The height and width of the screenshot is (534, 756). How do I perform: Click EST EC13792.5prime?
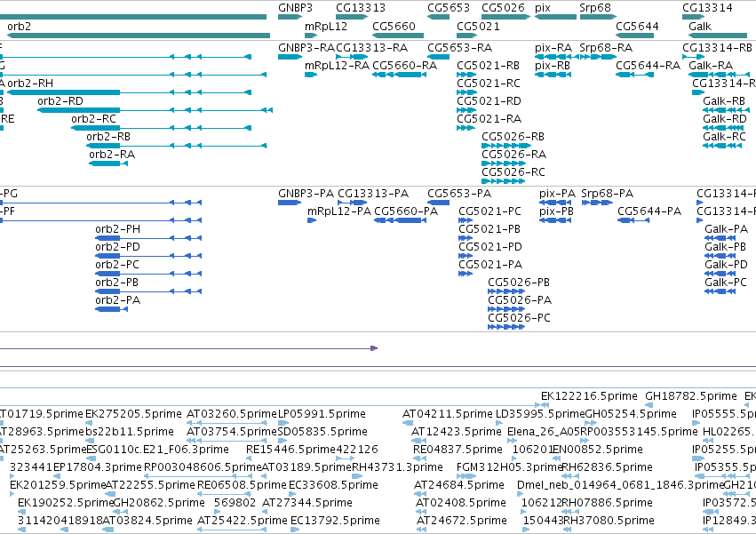point(335,521)
